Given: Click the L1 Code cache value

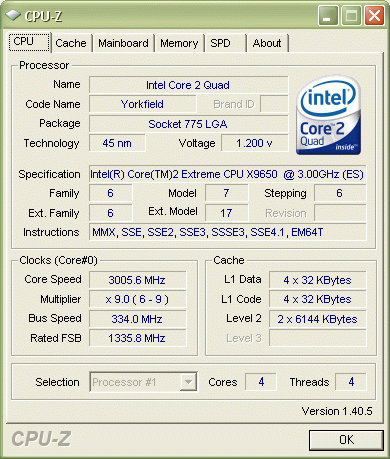Looking at the screenshot, I should click(317, 299).
